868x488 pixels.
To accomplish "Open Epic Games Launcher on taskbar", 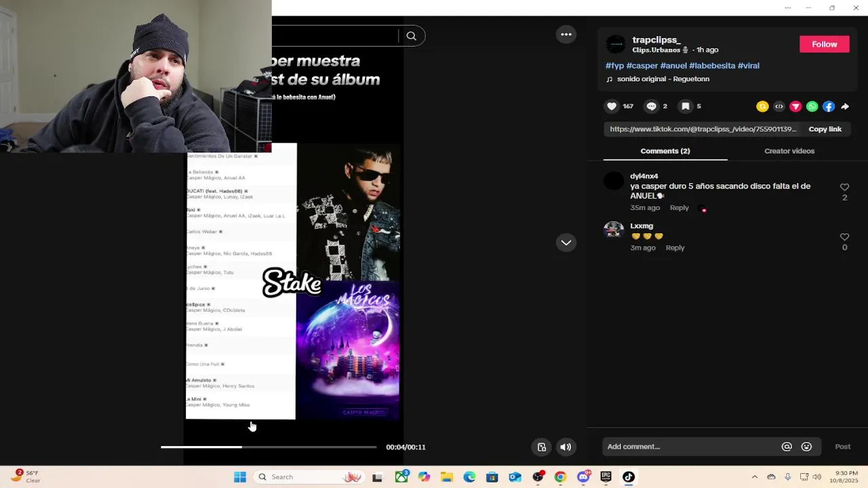I will coord(606,477).
